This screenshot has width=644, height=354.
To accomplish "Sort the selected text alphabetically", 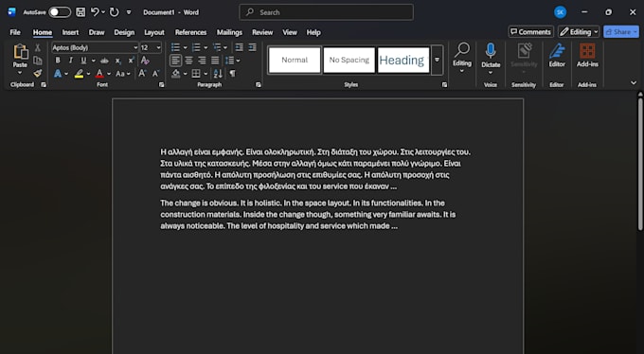I will pyautogui.click(x=218, y=74).
